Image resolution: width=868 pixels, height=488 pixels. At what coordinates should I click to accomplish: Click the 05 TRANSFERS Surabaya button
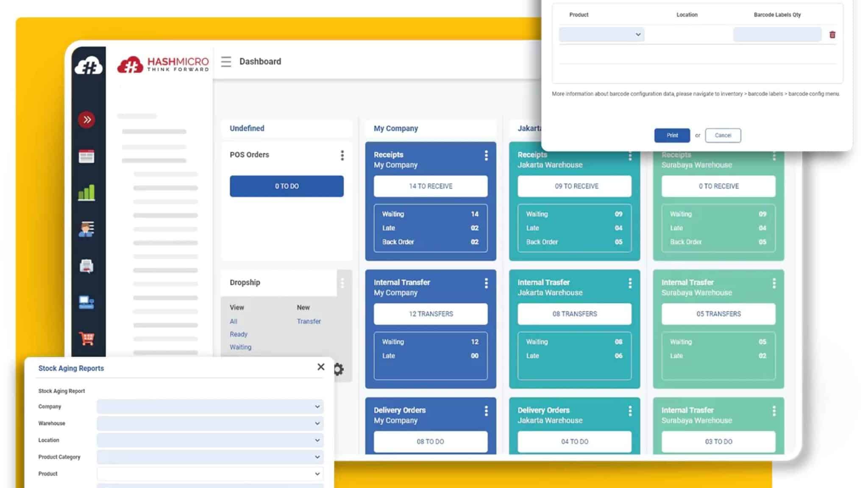click(x=719, y=314)
